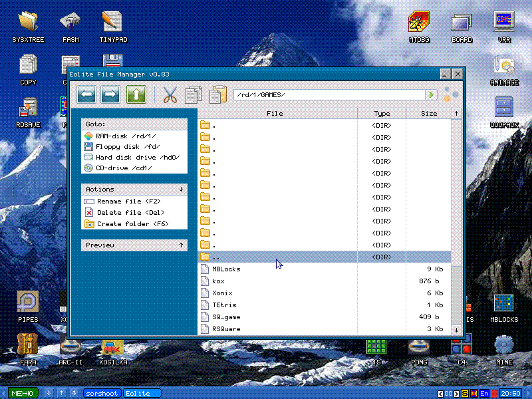Collapse the Actions panel

(181, 190)
